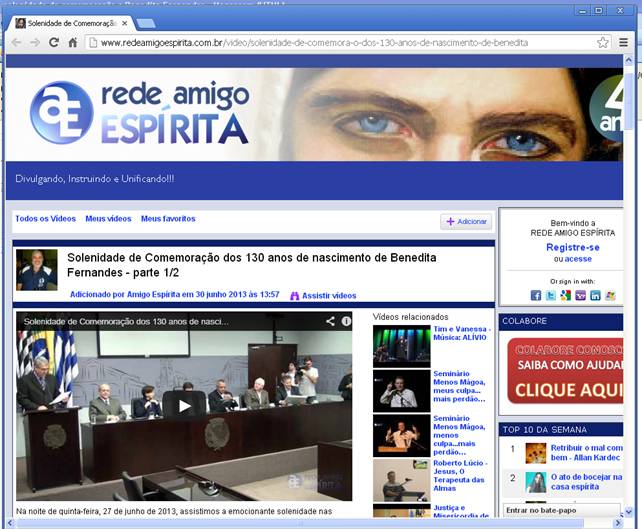Screen dimensions: 642x529
Task: Open Tim e Vanessa video thumbnail
Action: [x=401, y=346]
